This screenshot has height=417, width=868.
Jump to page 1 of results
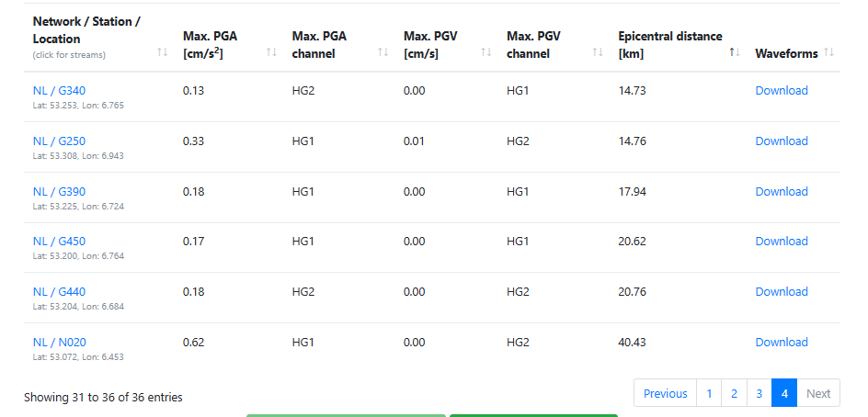point(709,393)
